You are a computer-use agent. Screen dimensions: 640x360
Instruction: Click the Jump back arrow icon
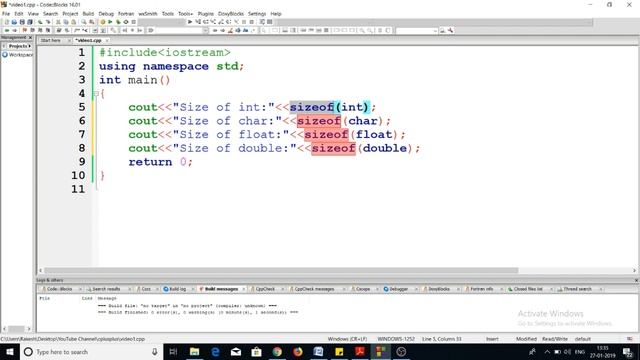[x=7, y=31]
